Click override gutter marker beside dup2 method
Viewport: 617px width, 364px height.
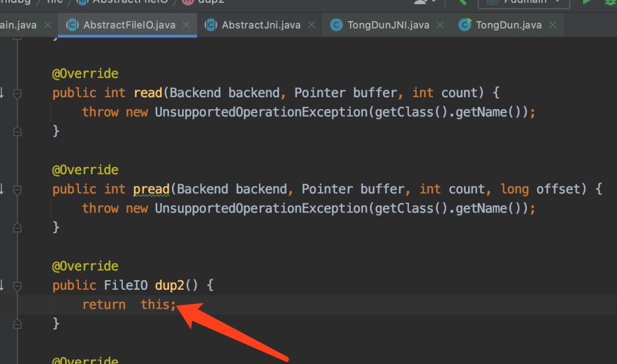[x=2, y=285]
